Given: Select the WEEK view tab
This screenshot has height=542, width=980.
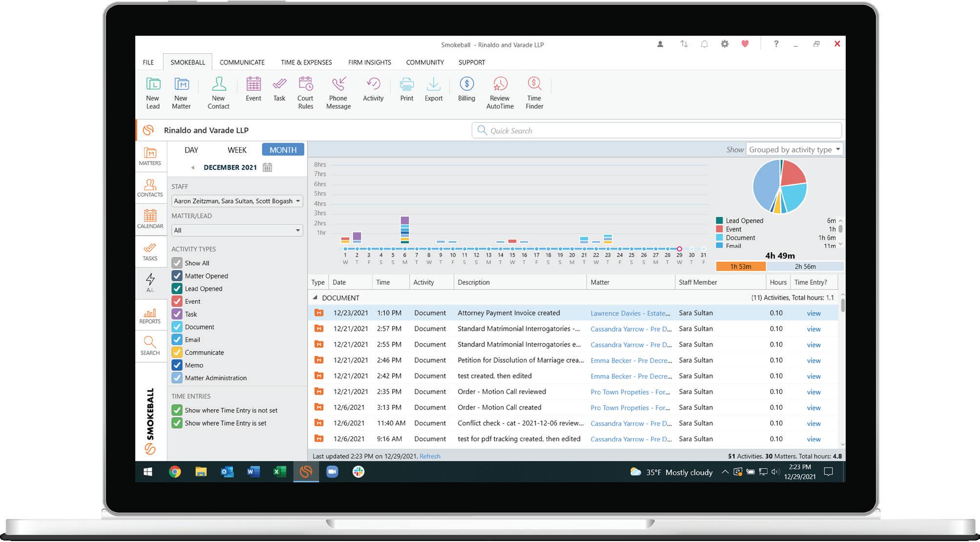Looking at the screenshot, I should [237, 150].
